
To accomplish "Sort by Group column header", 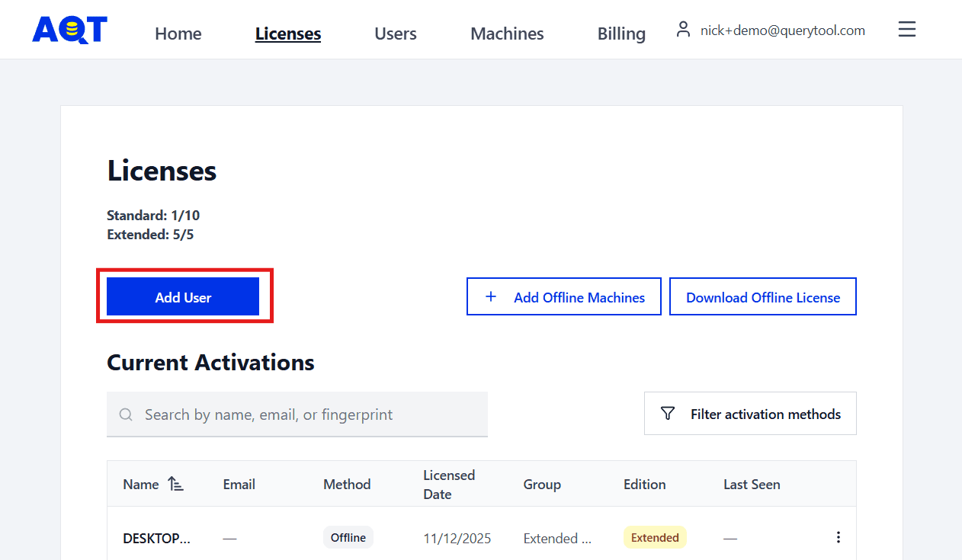I will pos(542,484).
